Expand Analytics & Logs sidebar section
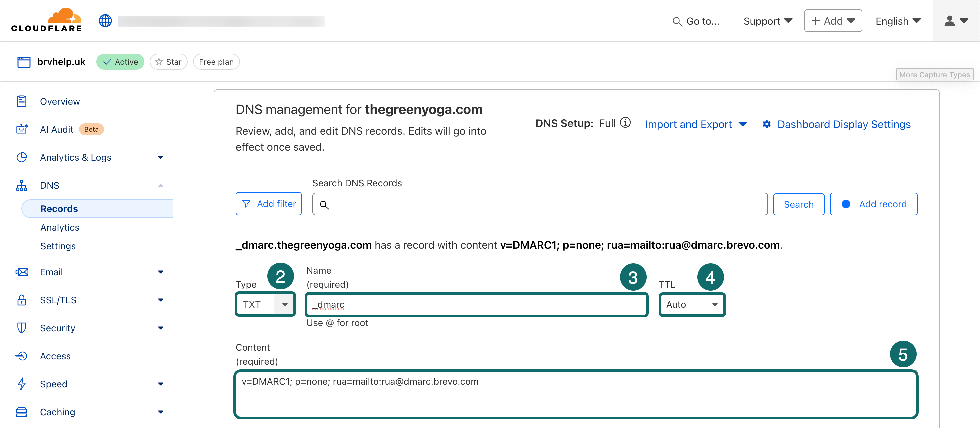Screen dimensions: 980x428 (161, 157)
